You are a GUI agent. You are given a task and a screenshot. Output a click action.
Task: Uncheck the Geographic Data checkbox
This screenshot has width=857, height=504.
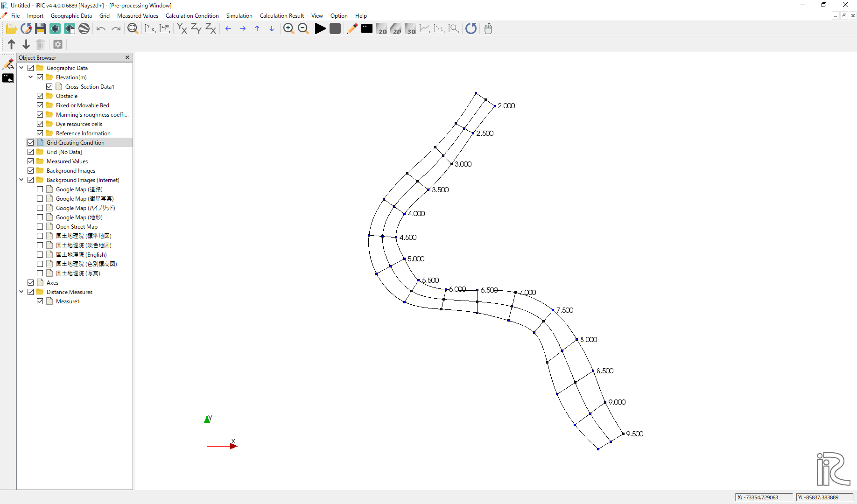click(31, 68)
